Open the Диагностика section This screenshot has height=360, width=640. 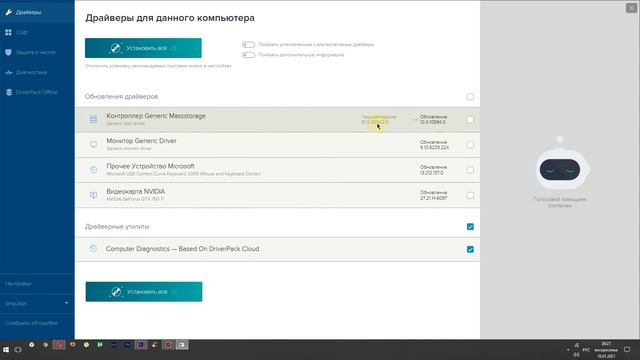click(x=37, y=72)
